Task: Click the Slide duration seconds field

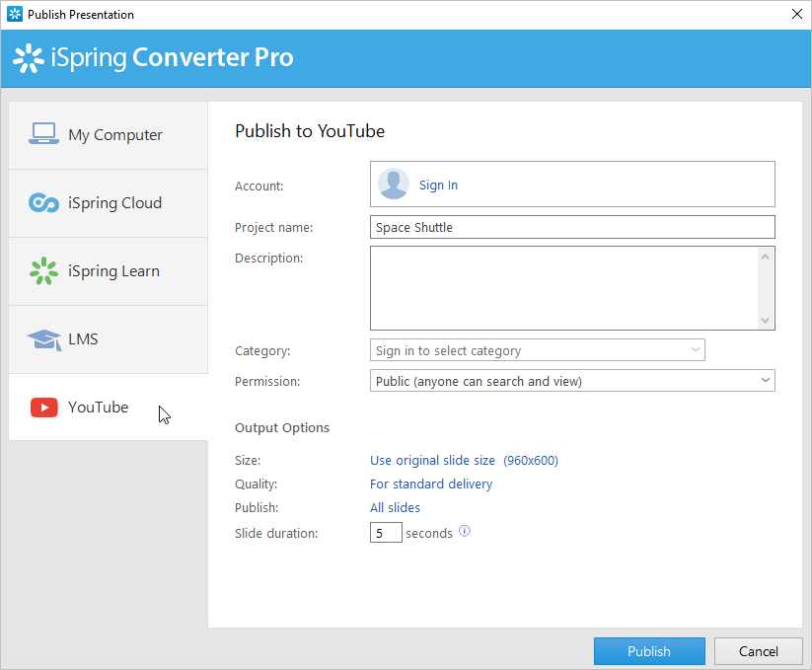Action: pyautogui.click(x=386, y=533)
